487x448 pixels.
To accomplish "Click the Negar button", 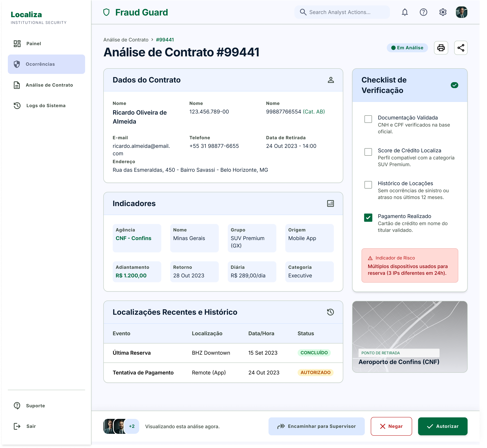I will pos(391,426).
